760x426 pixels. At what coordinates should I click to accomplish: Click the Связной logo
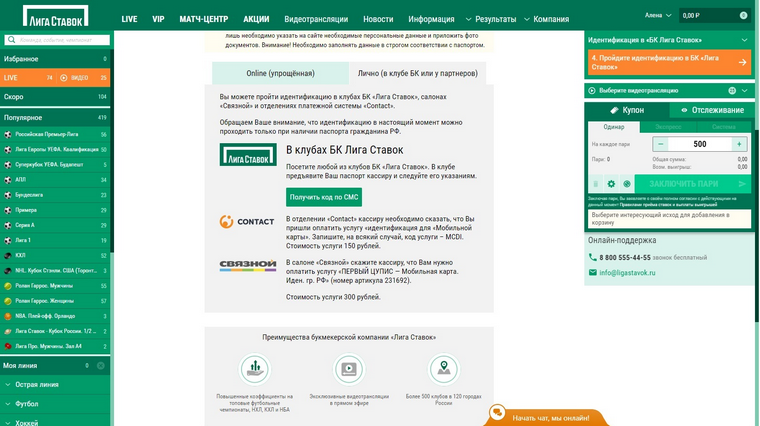click(248, 265)
